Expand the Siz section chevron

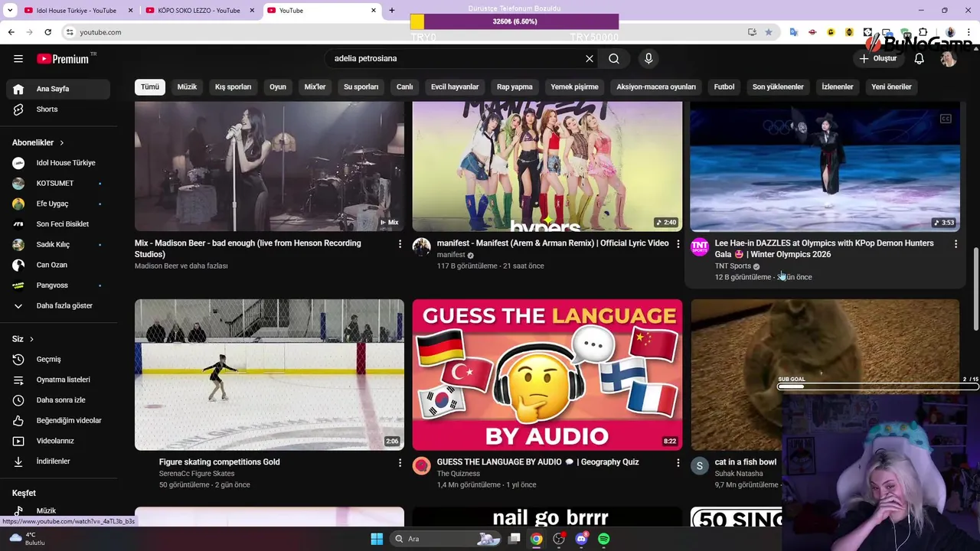pyautogui.click(x=31, y=339)
